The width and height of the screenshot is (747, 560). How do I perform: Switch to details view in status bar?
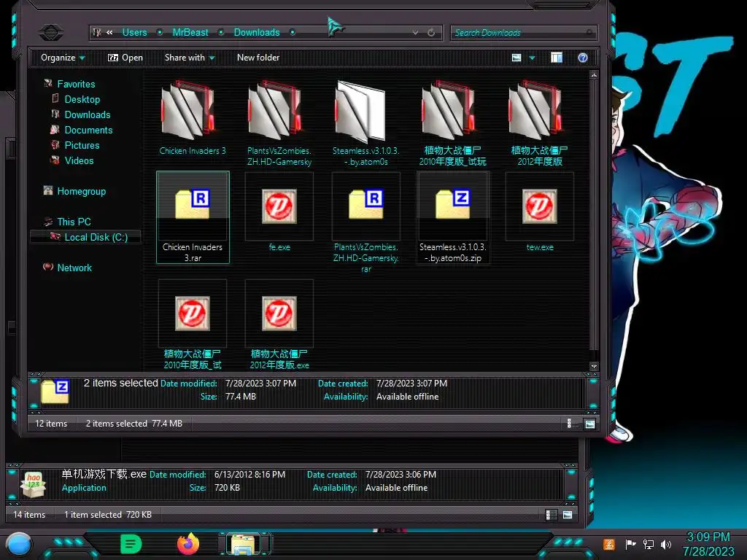click(569, 424)
